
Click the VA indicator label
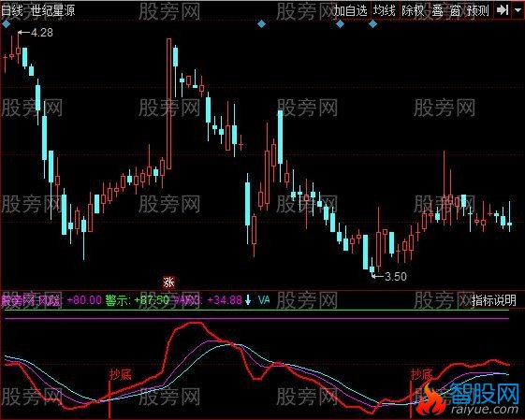[x=264, y=299]
